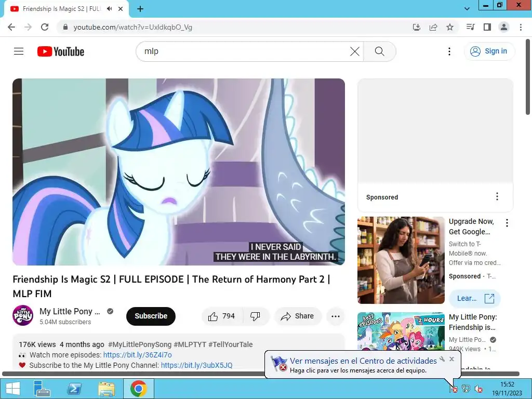Open Chrome three-dot menu
532x399 pixels.
(521, 27)
